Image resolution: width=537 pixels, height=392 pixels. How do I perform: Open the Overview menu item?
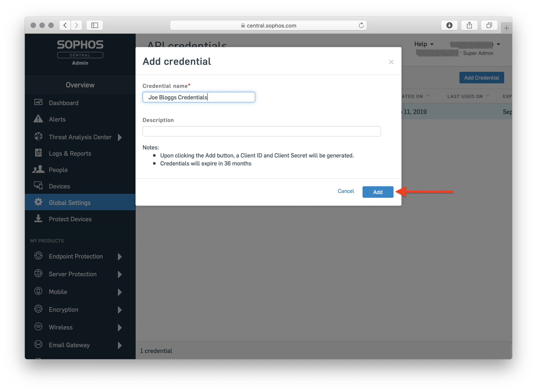click(x=80, y=85)
